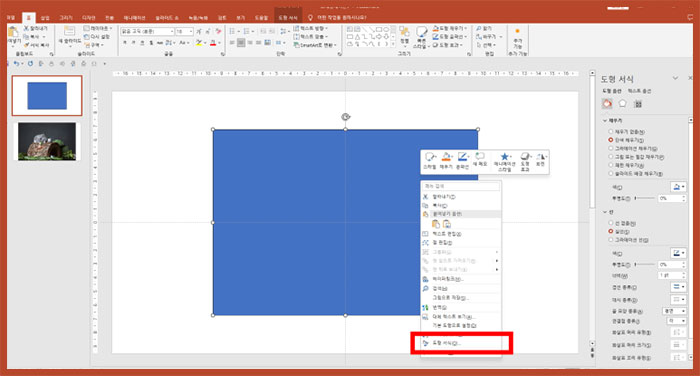The image size is (700, 376).
Task: Select the Picture or texture fill radio button
Action: tap(611, 157)
